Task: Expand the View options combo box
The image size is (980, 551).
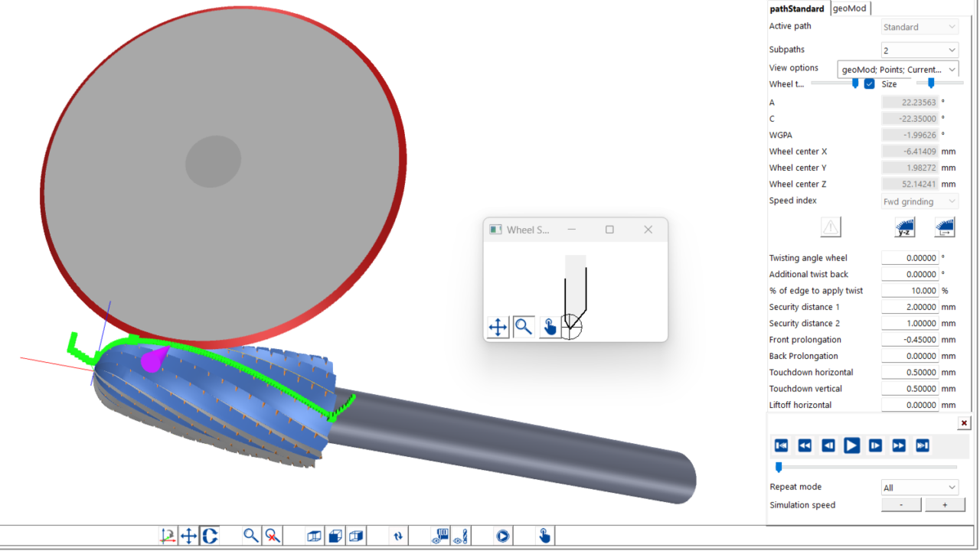Action: (x=897, y=70)
